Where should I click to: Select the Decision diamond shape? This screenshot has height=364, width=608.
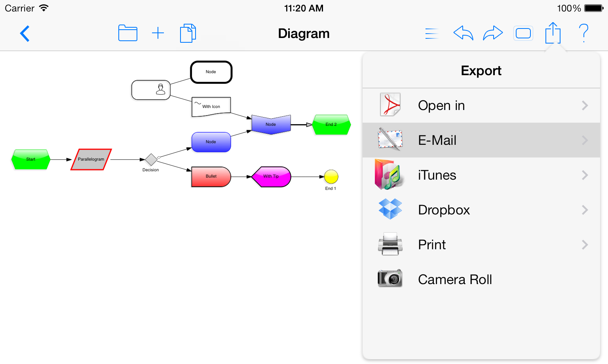pos(151,159)
